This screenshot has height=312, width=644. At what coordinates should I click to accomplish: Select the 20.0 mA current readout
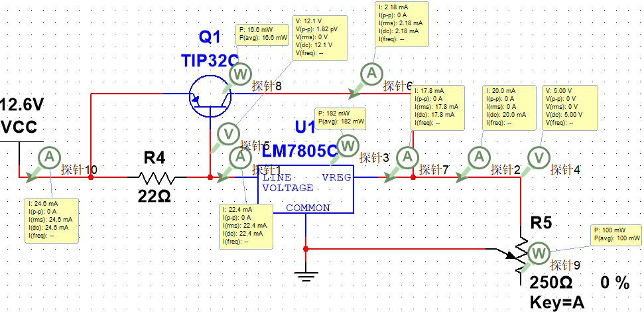(x=509, y=108)
